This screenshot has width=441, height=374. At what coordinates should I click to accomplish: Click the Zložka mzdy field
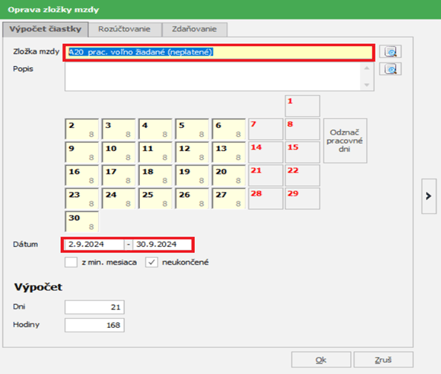click(x=219, y=52)
